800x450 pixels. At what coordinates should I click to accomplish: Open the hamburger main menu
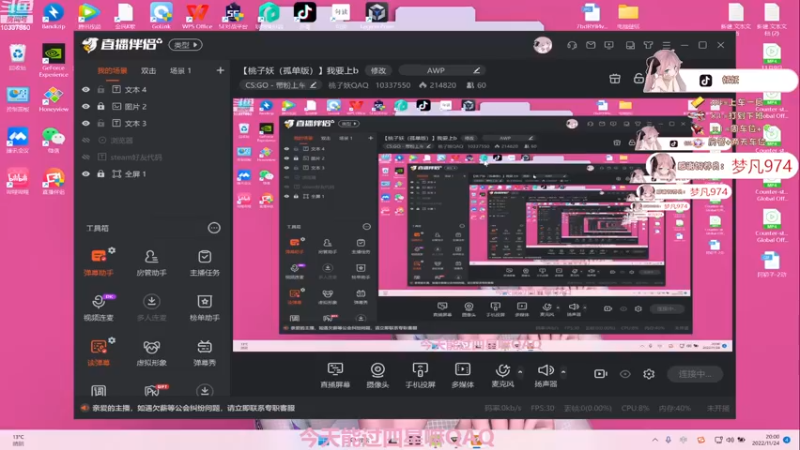coord(666,45)
